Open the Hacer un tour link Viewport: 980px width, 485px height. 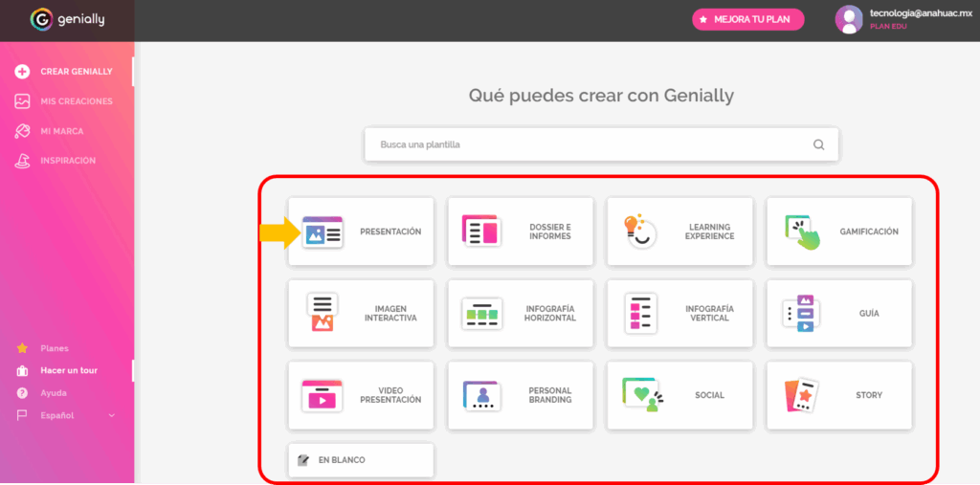click(68, 370)
